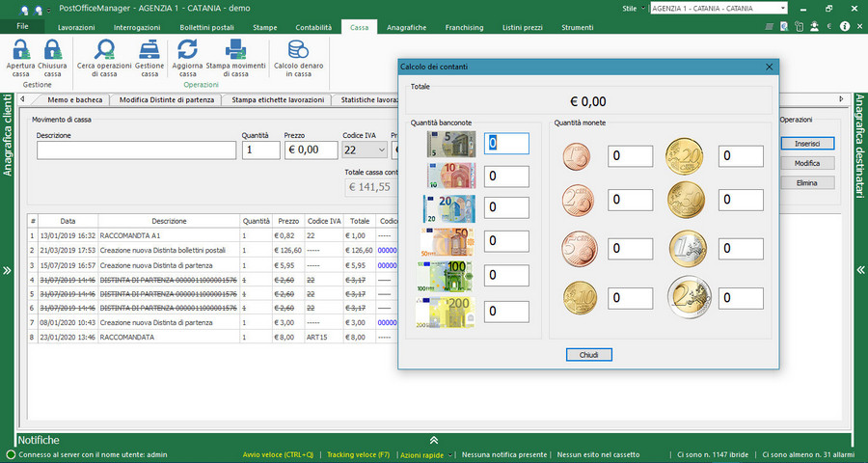Launch Gestione cassa register icon
Image resolution: width=868 pixels, height=463 pixels.
(x=149, y=49)
